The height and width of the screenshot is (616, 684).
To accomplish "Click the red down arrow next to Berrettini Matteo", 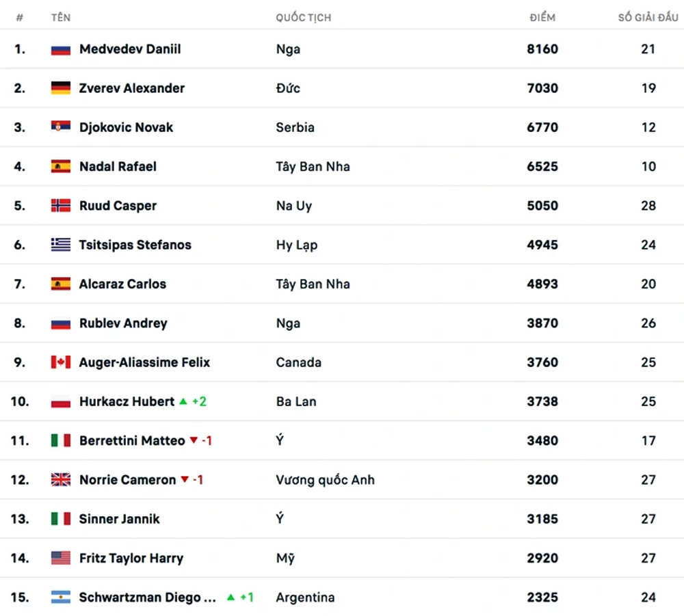I will coord(194,440).
